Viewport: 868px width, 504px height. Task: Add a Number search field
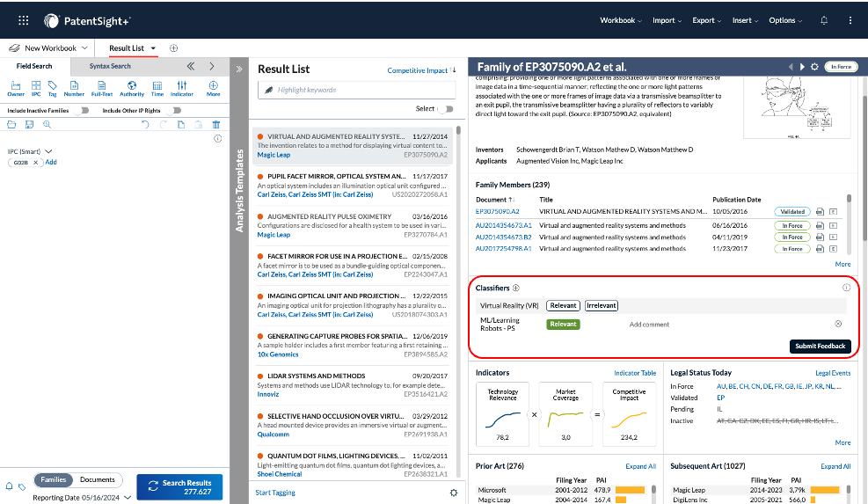pyautogui.click(x=74, y=89)
